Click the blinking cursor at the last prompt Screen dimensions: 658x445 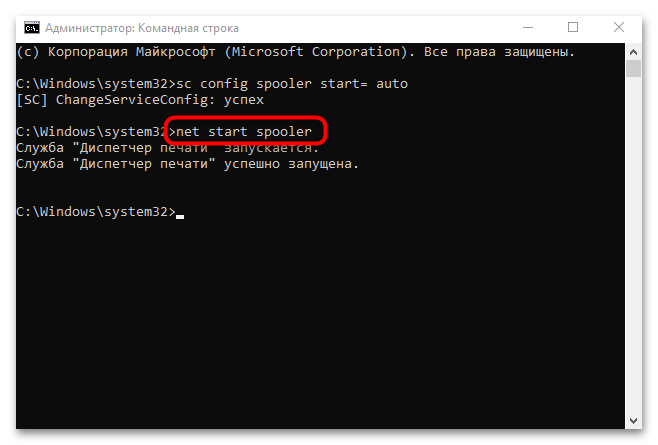[x=180, y=213]
